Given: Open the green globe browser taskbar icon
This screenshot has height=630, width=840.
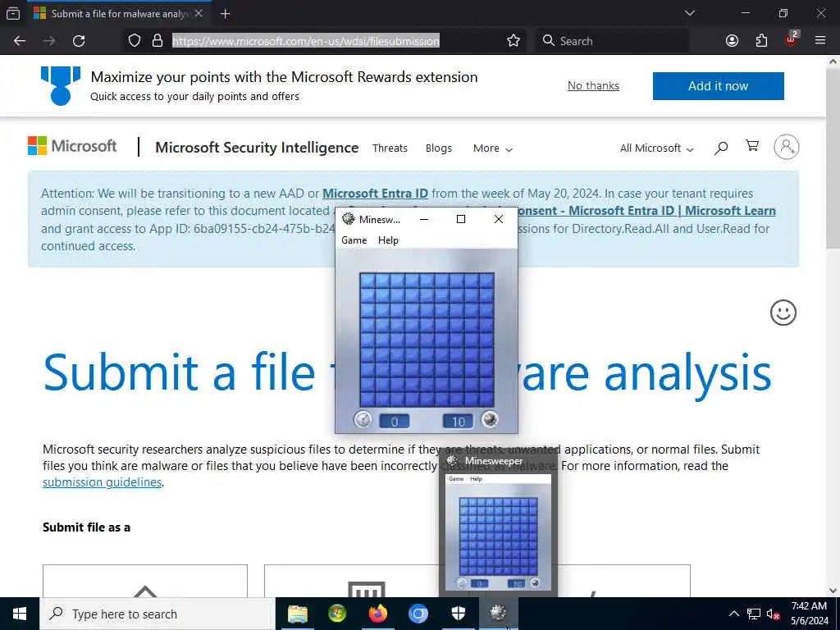Looking at the screenshot, I should 337,614.
